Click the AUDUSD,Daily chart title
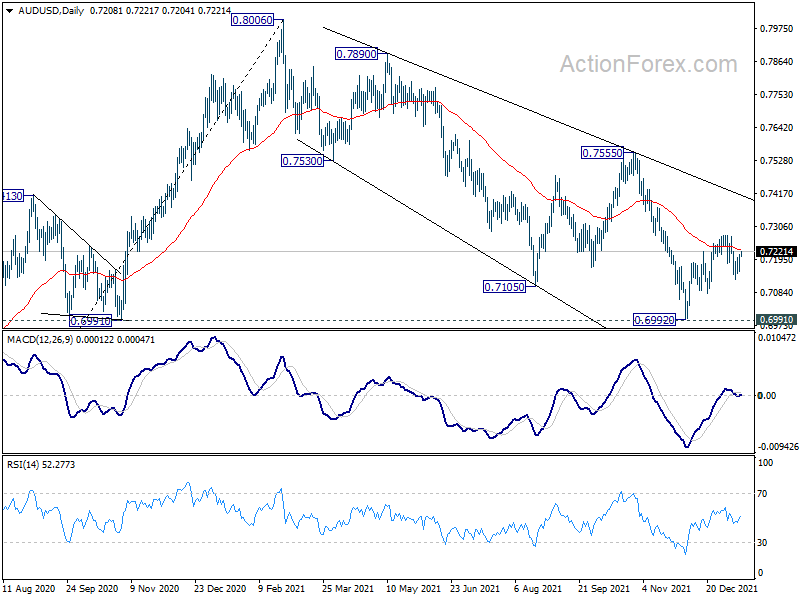Viewport: 800px width, 600px height. [51, 11]
